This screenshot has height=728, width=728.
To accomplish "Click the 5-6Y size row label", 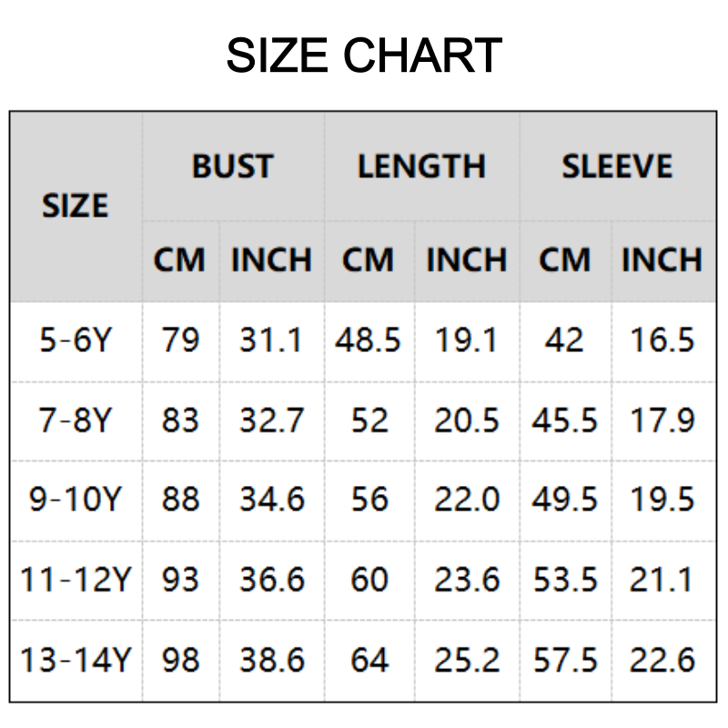I will (x=76, y=340).
